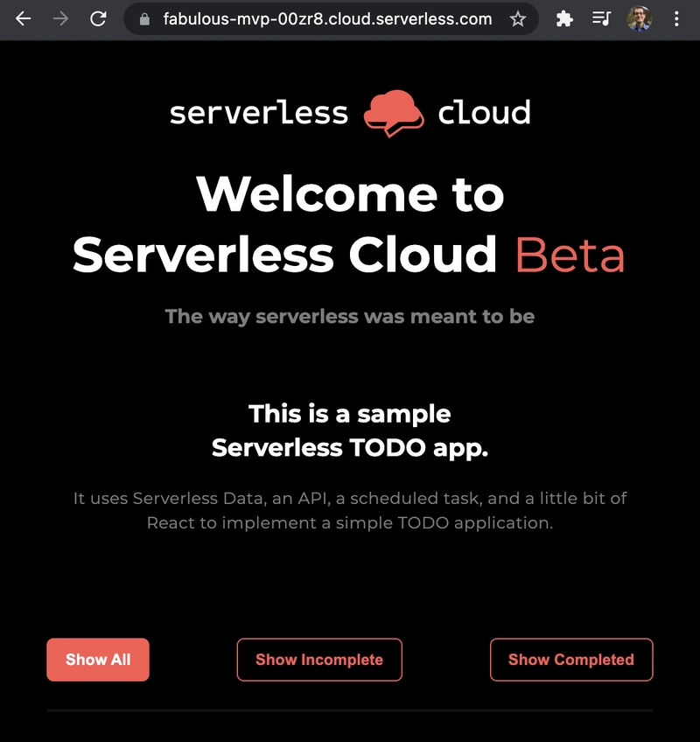Reload the current page
This screenshot has height=742, width=700.
click(98, 19)
